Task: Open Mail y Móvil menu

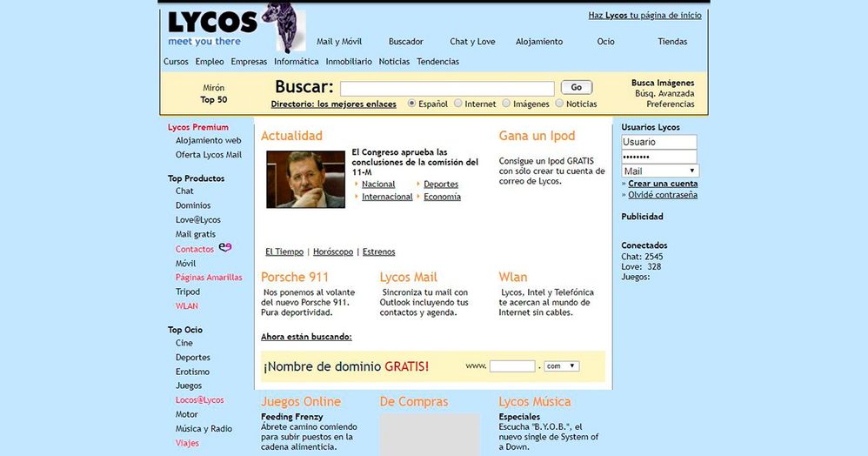Action: [x=339, y=42]
